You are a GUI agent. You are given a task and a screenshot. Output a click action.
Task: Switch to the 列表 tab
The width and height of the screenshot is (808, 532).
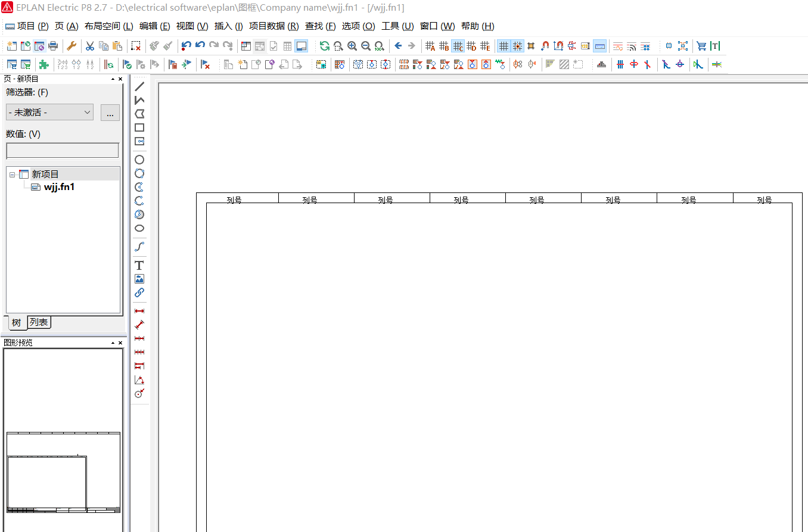(39, 322)
